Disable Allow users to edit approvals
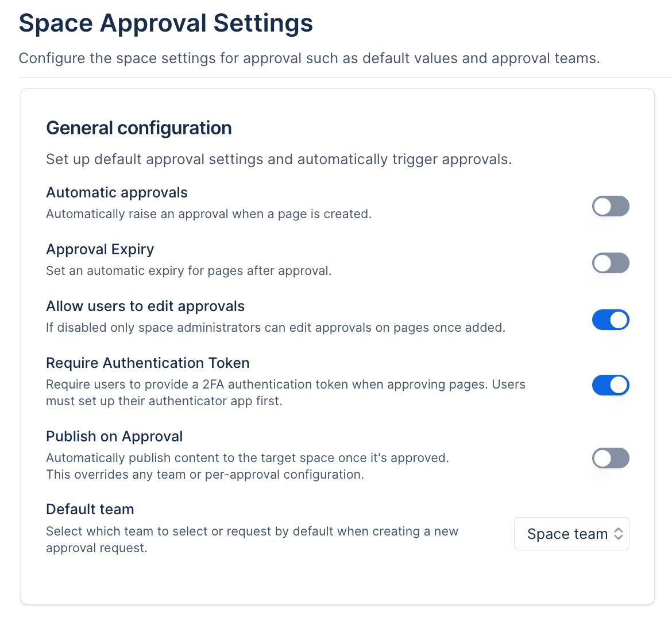 pyautogui.click(x=611, y=320)
